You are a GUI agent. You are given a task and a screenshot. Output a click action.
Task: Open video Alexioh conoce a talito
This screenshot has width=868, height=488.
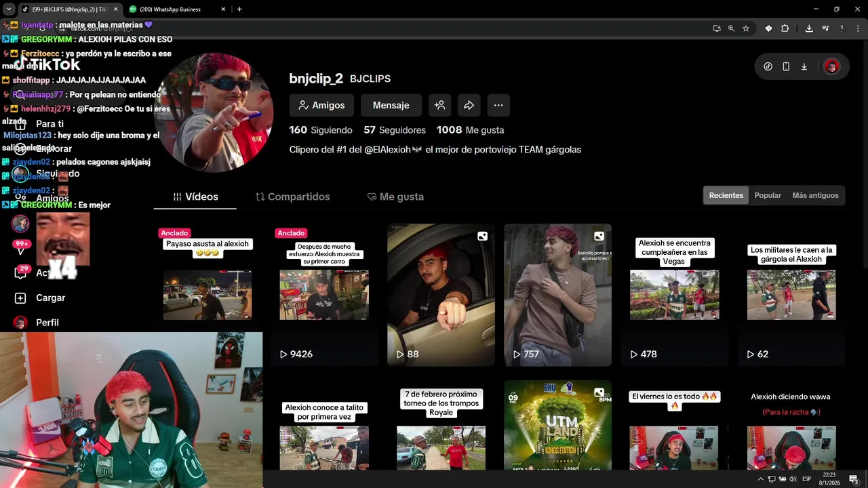[324, 425]
